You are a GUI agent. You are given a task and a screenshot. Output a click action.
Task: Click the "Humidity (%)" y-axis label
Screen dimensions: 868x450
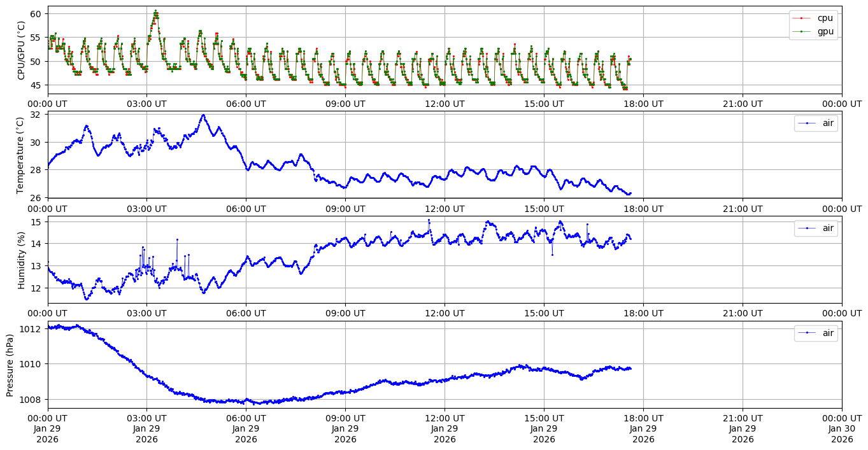coord(21,260)
